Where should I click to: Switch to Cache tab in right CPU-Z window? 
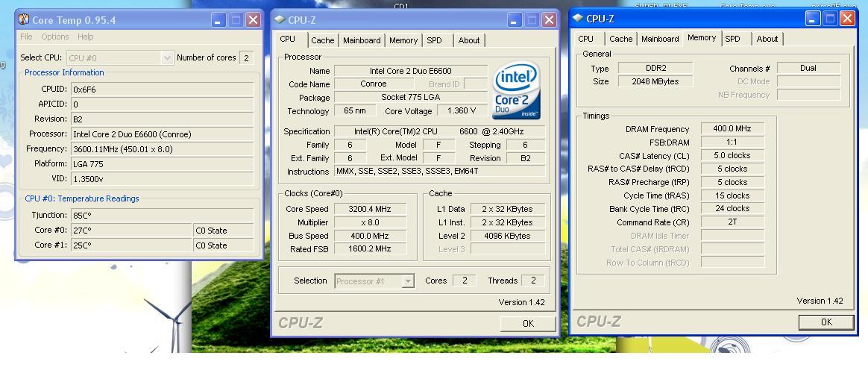[621, 39]
